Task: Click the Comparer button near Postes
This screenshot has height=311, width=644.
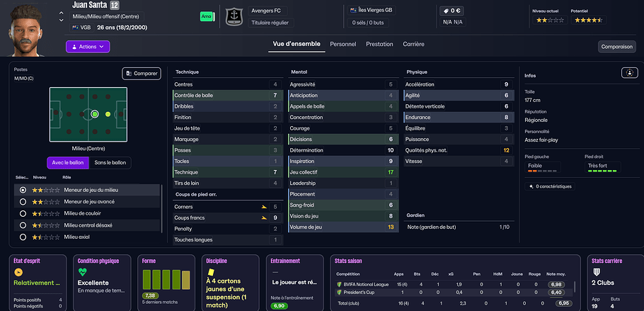Action: pyautogui.click(x=142, y=73)
